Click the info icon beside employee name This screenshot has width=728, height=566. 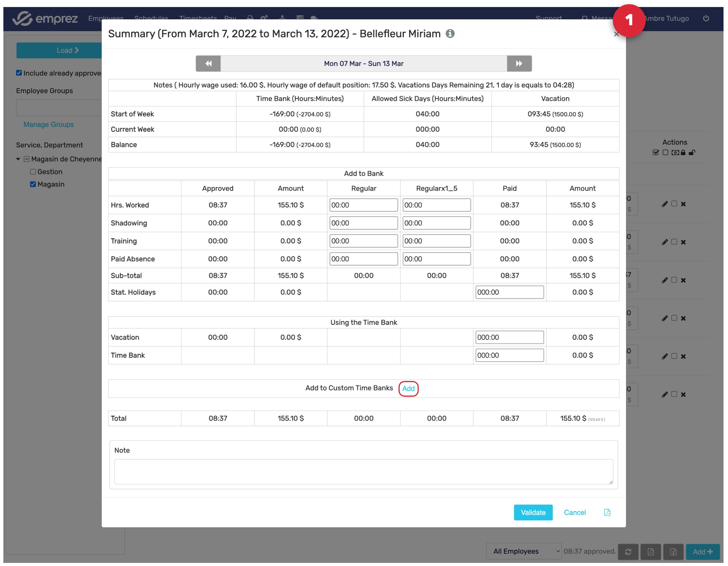(x=450, y=34)
